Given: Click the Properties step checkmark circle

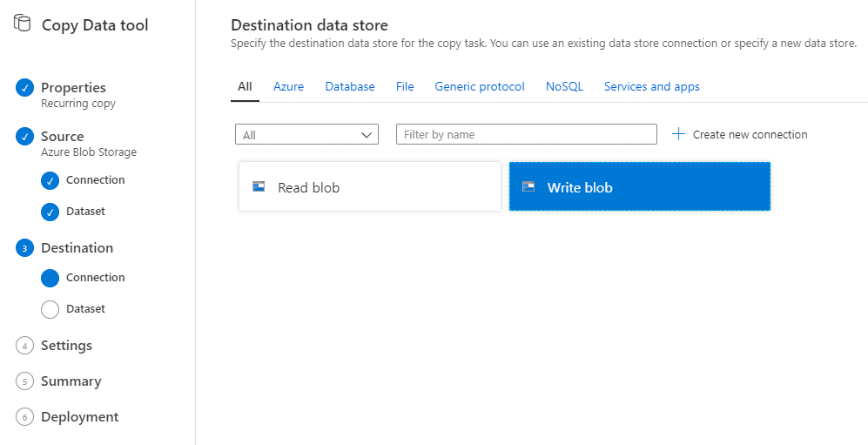Looking at the screenshot, I should [x=25, y=87].
